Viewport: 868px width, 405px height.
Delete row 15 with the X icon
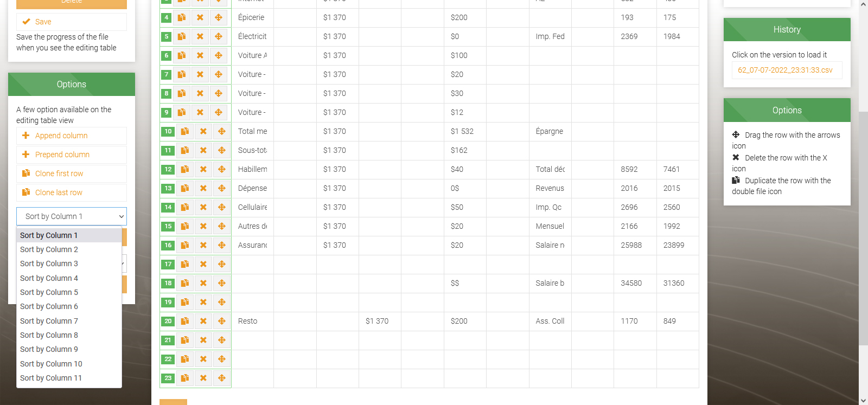tap(203, 226)
